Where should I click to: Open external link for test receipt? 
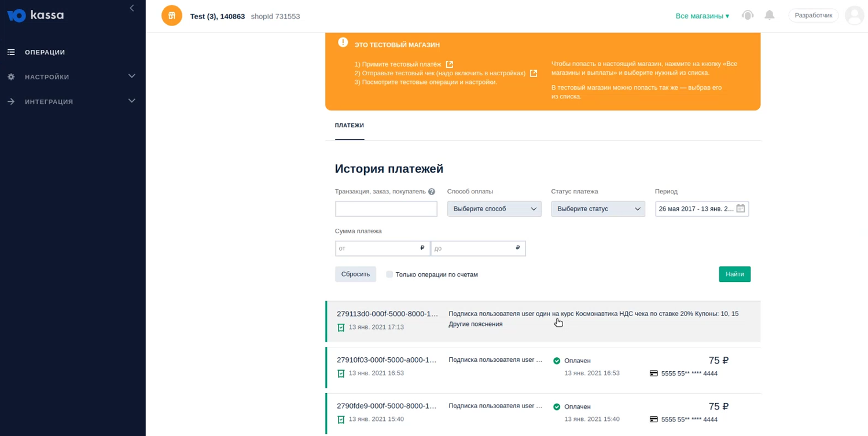[534, 74]
